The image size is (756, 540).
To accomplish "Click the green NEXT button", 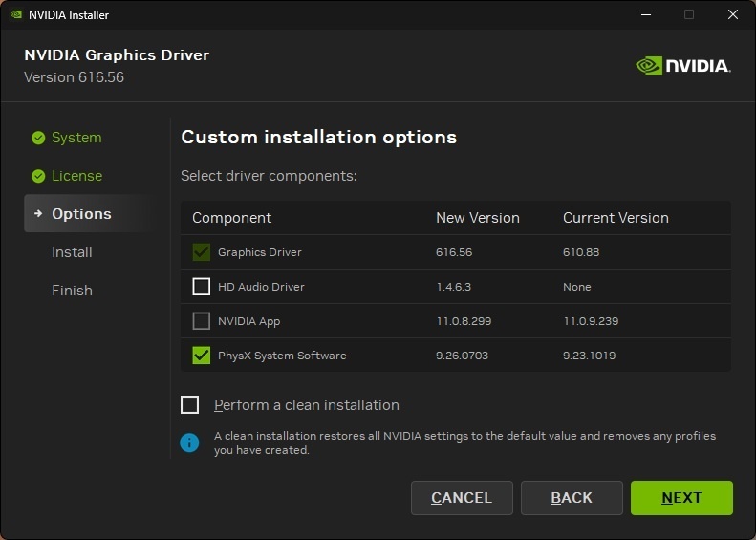I will pos(681,498).
